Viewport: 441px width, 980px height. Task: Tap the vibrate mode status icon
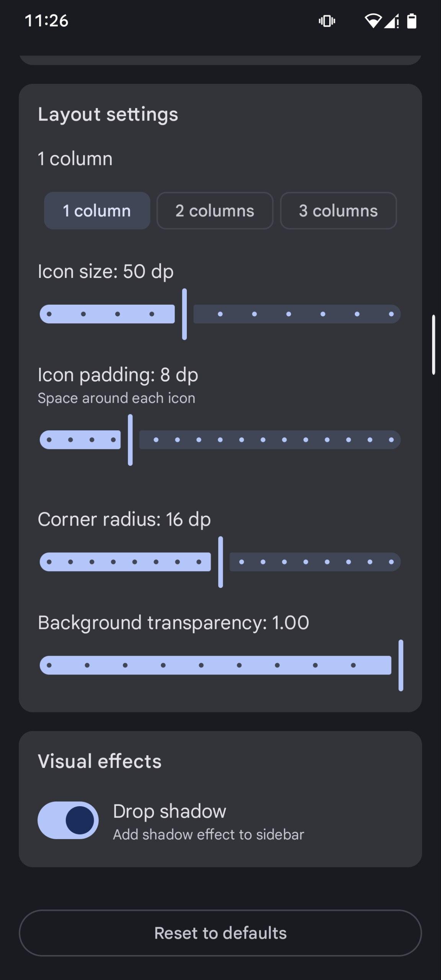(x=327, y=21)
